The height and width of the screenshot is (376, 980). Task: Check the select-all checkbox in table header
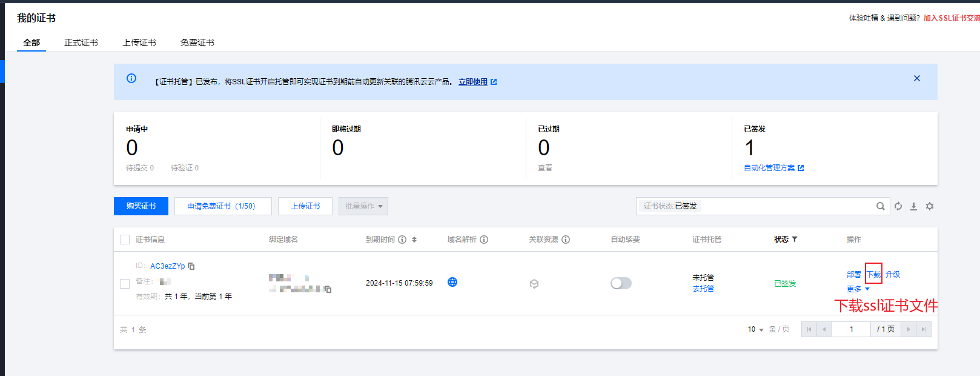tap(125, 240)
